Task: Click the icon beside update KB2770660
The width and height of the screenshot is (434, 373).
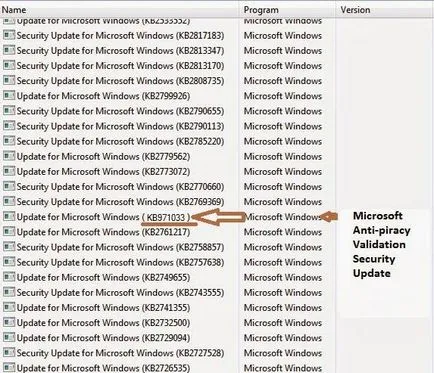Action: pos(9,186)
